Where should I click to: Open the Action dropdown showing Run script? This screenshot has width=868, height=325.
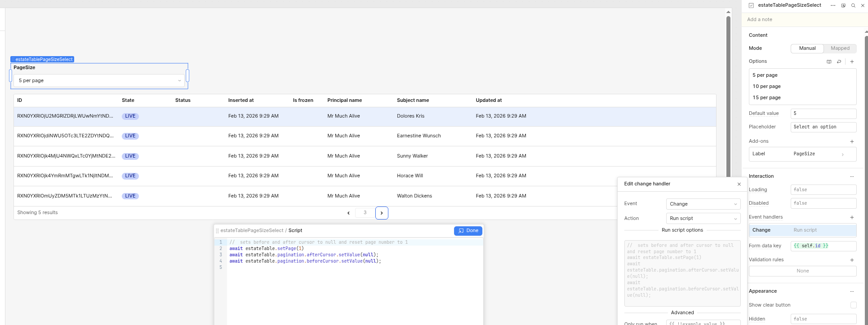point(703,219)
